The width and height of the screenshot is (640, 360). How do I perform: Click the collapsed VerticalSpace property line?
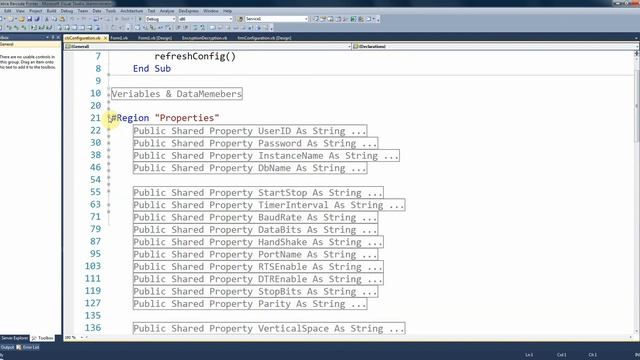tap(269, 328)
